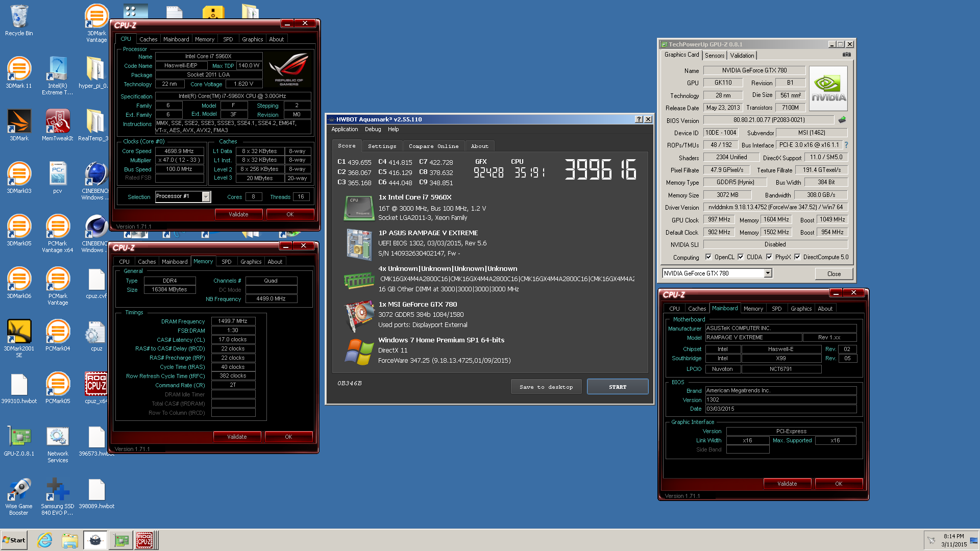The width and height of the screenshot is (980, 551).
Task: Open the Network Services desktop icon
Action: tap(58, 443)
